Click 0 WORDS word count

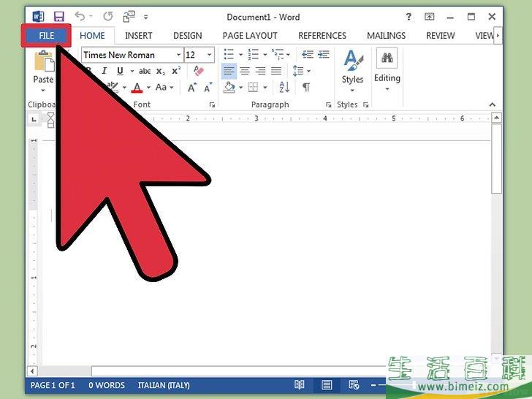[x=107, y=385]
